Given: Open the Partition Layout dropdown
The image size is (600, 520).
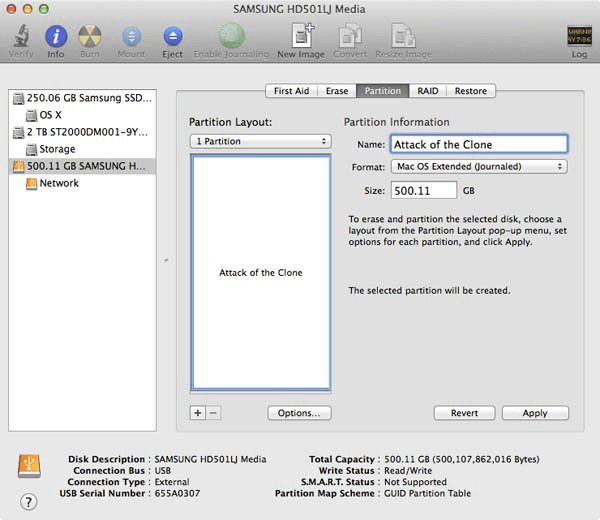Looking at the screenshot, I should 261,141.
